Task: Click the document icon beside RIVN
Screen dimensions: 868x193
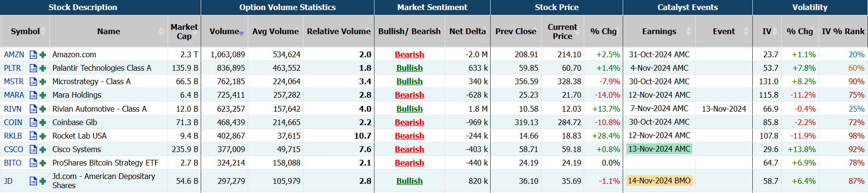Action: pos(33,109)
